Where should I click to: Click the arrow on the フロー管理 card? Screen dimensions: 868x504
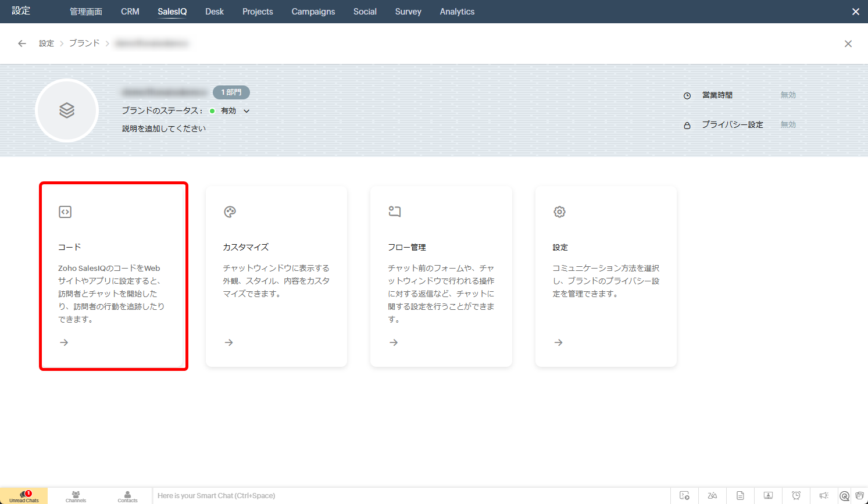point(394,342)
